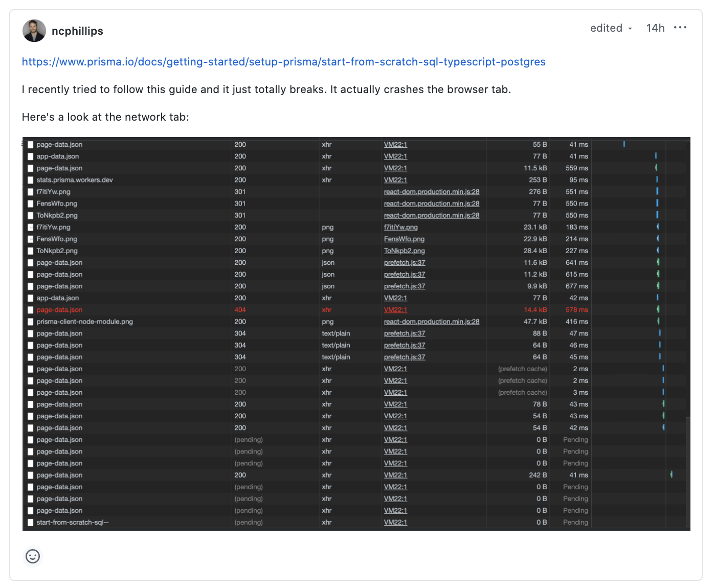Click the 14h comment timestamp
The image size is (715, 588).
click(655, 28)
